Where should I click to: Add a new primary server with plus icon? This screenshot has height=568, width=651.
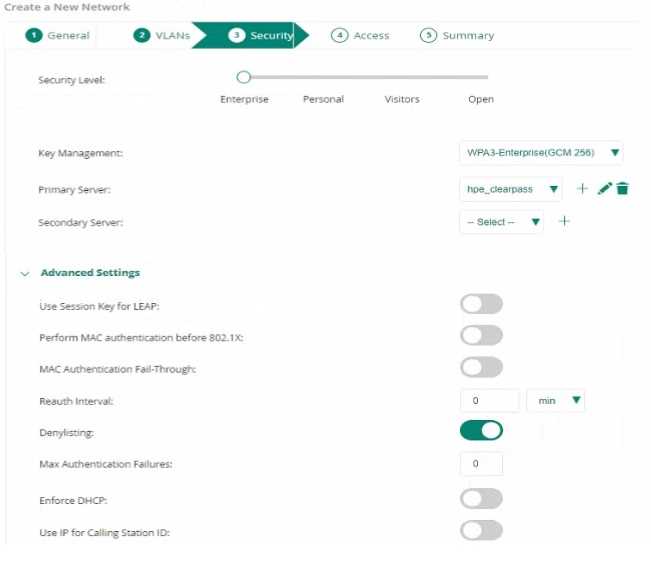[583, 189]
